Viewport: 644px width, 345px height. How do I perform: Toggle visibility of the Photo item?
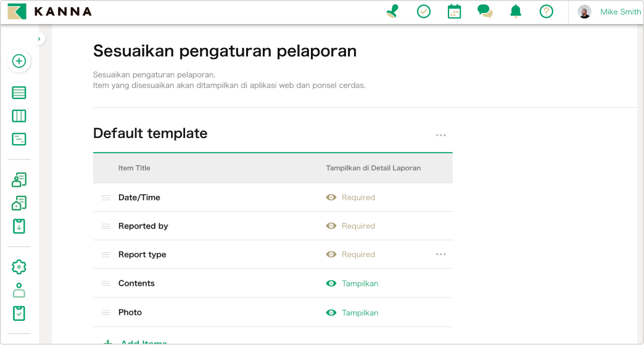(331, 312)
